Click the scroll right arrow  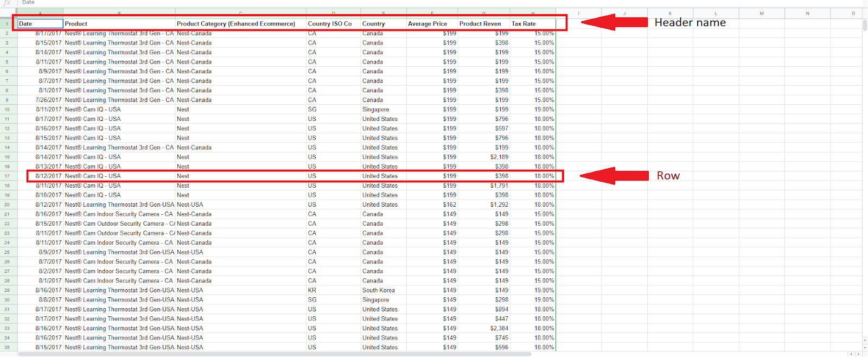pyautogui.click(x=858, y=354)
